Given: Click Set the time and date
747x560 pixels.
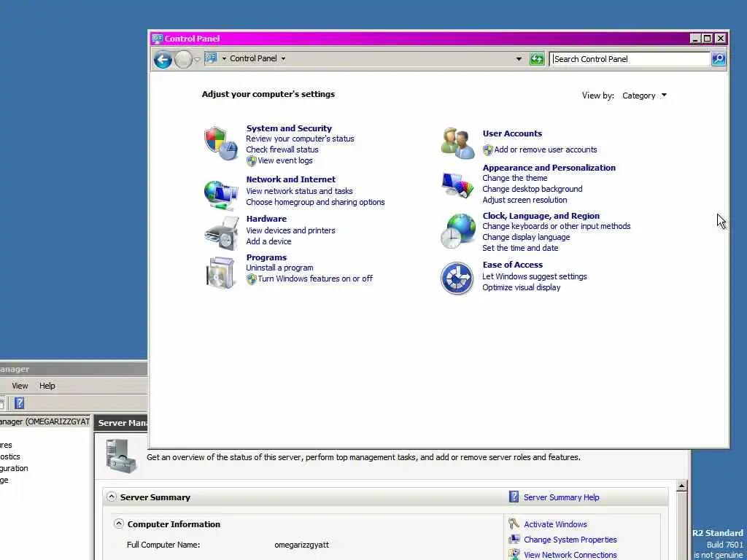Looking at the screenshot, I should tap(519, 248).
